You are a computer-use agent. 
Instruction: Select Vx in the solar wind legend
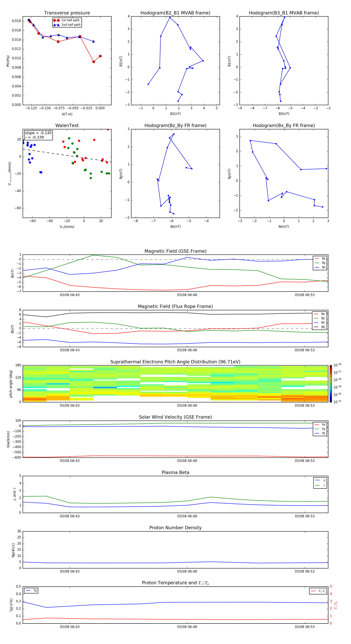click(x=320, y=424)
